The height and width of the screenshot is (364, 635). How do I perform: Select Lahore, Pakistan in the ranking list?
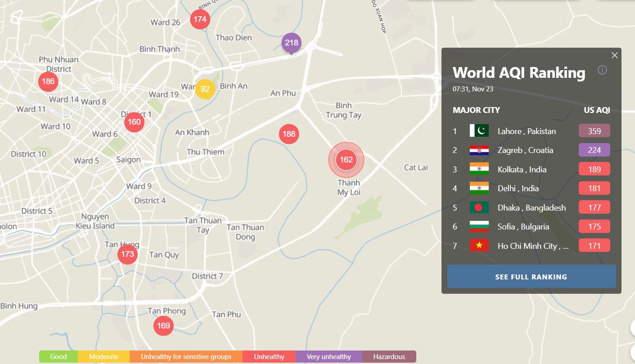tap(527, 131)
